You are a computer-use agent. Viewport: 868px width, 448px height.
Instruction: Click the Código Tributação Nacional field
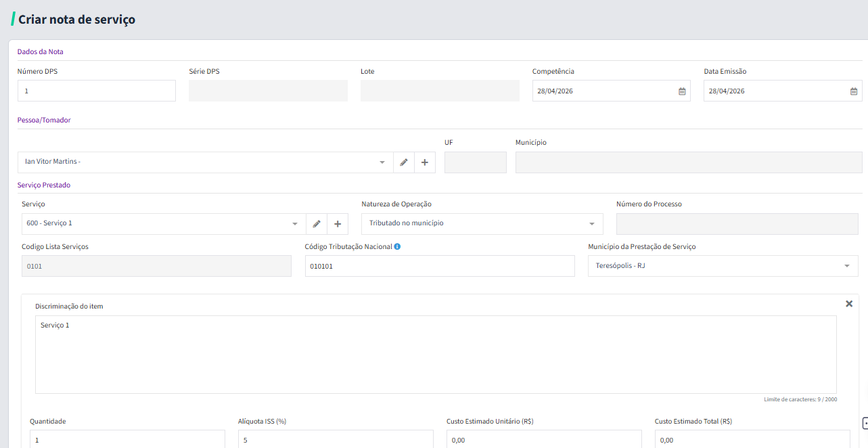(x=440, y=266)
